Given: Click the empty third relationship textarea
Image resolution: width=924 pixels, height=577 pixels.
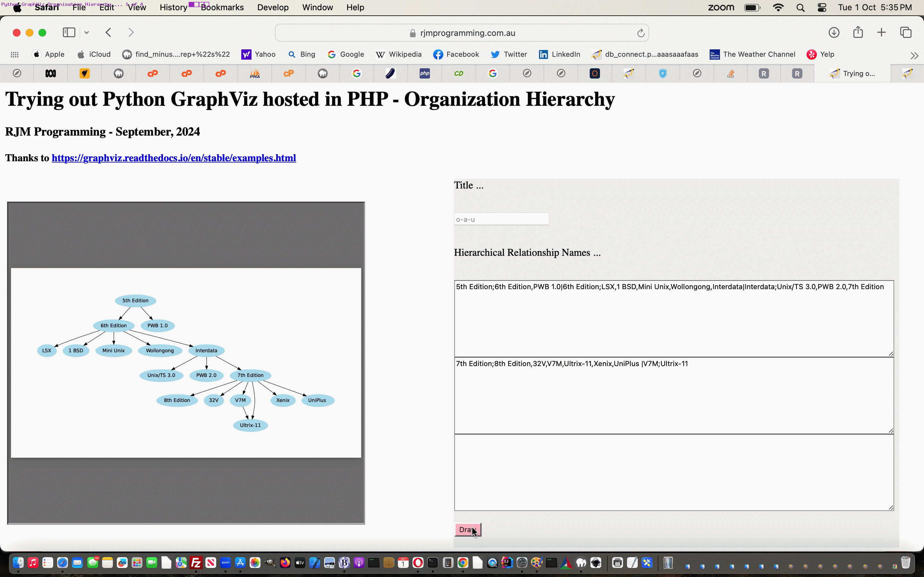Looking at the screenshot, I should (673, 472).
